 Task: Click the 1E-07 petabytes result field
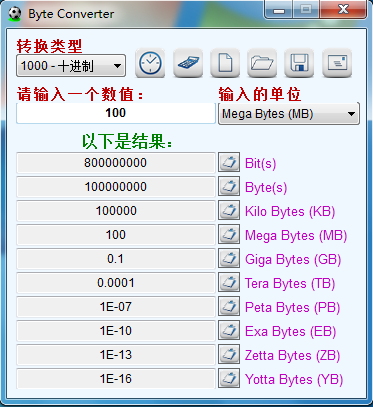[x=116, y=307]
